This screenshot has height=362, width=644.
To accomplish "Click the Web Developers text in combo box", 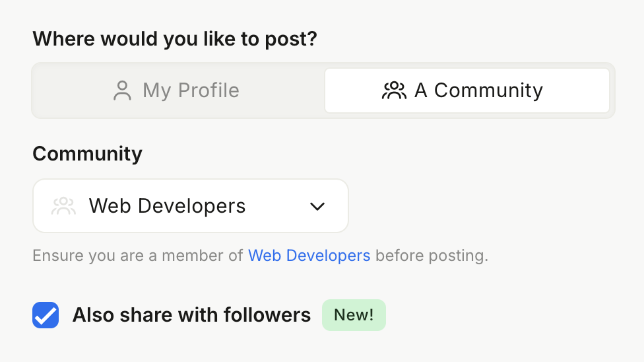I will pyautogui.click(x=167, y=206).
